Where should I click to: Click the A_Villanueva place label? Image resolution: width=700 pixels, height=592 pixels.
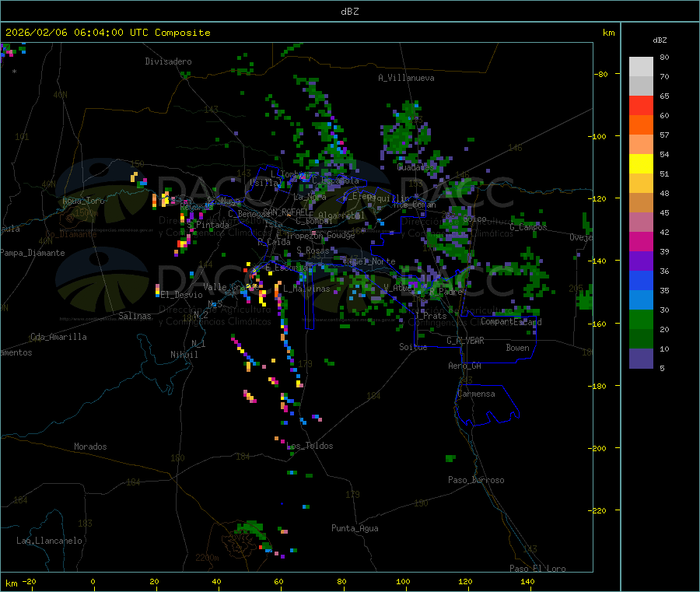(x=406, y=78)
